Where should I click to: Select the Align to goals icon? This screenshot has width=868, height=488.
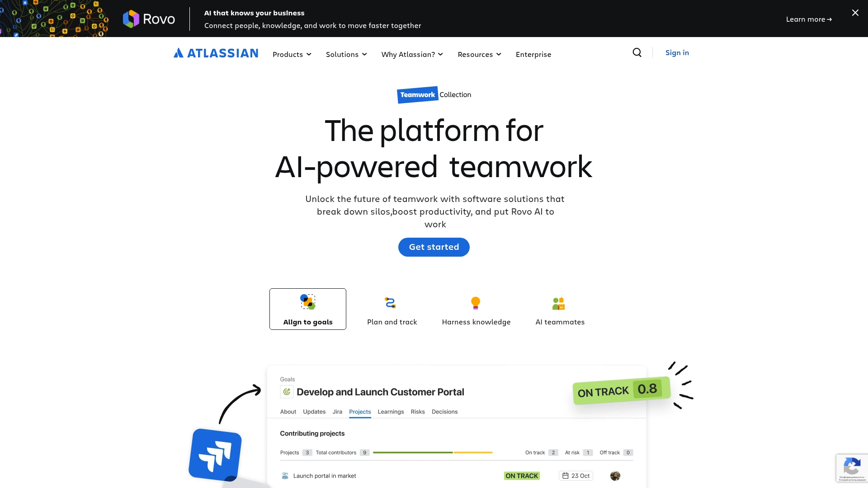pyautogui.click(x=308, y=302)
